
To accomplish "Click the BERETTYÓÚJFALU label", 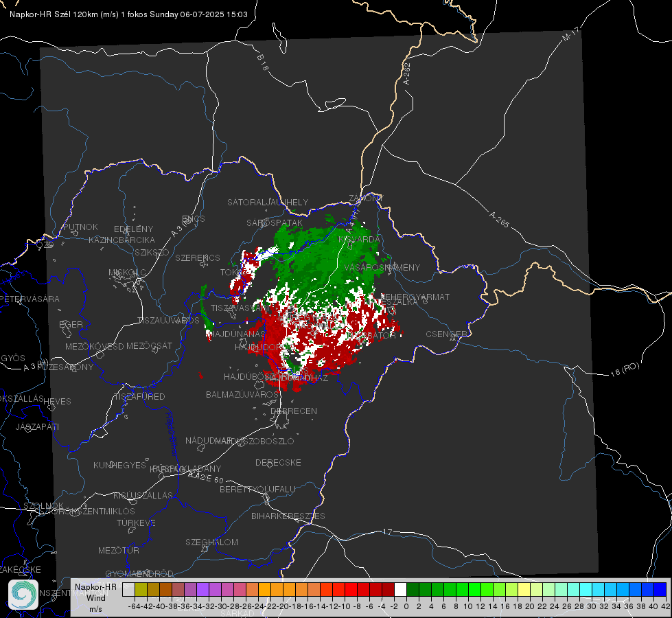I will tap(257, 489).
